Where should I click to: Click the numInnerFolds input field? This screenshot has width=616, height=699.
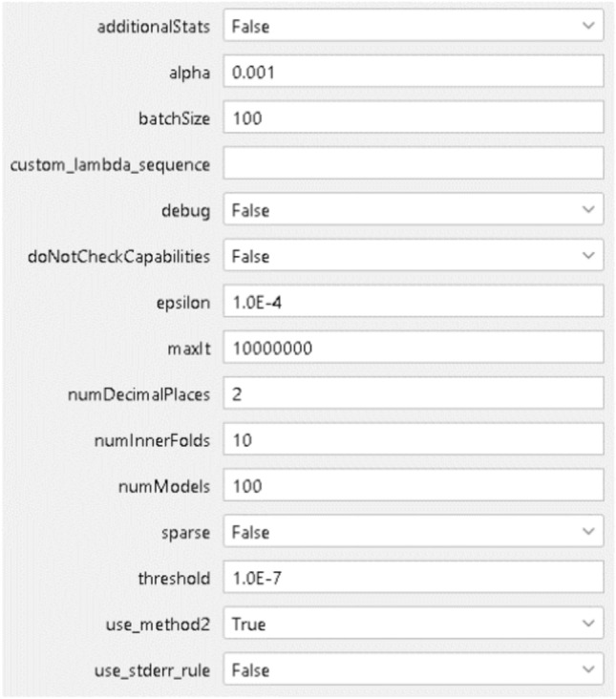click(413, 440)
